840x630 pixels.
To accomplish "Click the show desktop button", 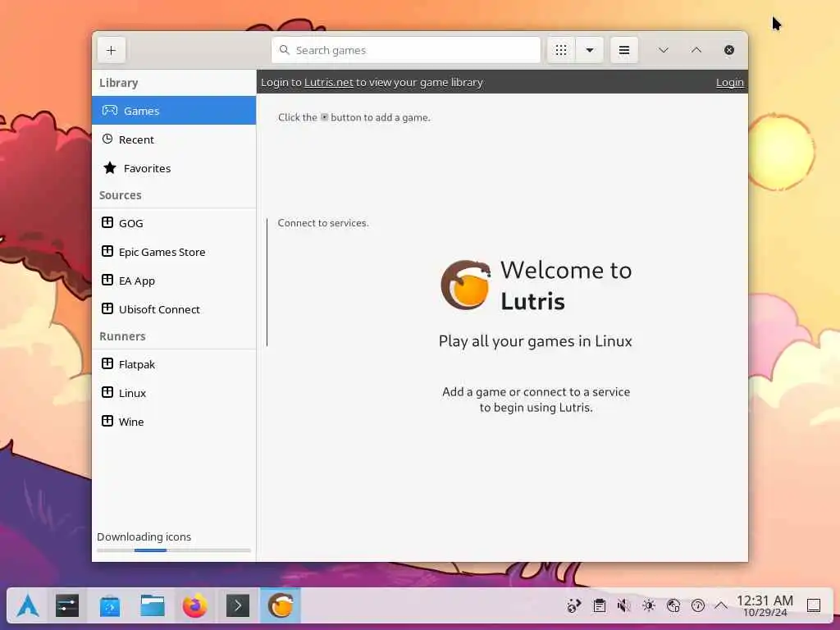I will [x=814, y=606].
